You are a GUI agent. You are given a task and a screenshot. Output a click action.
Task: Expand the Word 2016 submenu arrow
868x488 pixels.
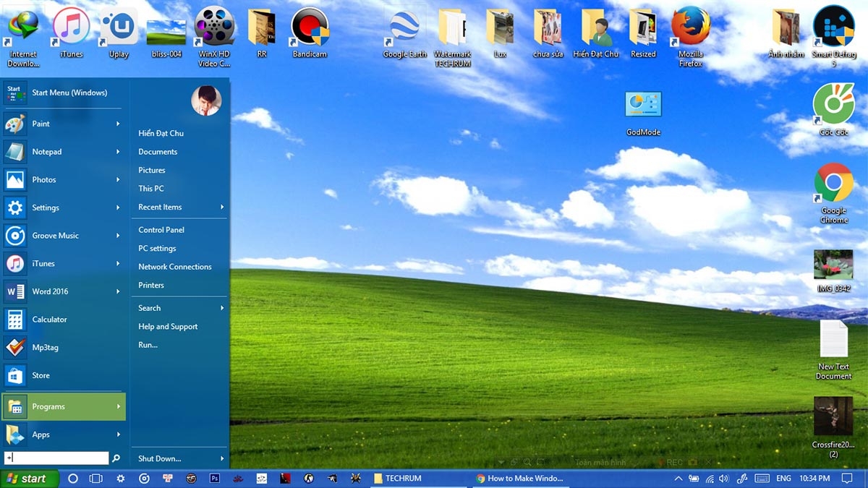(x=118, y=291)
